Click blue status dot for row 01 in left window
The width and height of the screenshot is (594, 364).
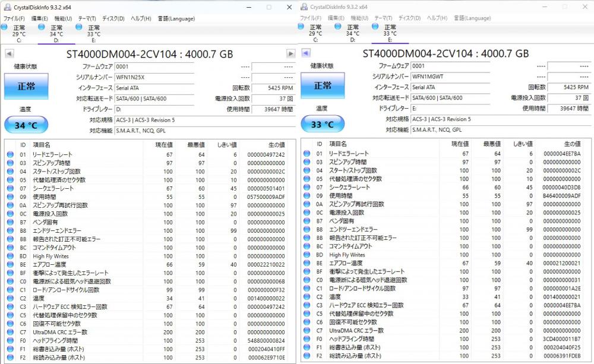11,154
